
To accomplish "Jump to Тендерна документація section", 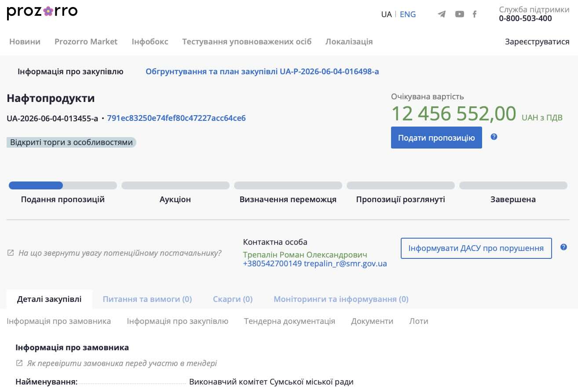I will (289, 321).
